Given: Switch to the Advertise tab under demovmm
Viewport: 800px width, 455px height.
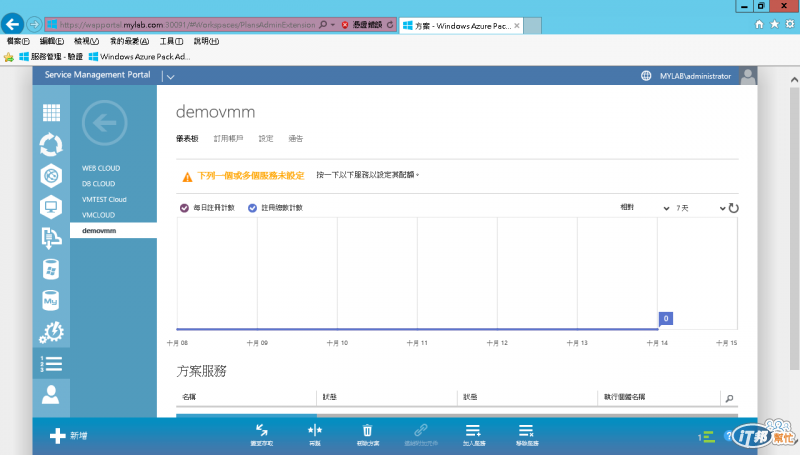Looking at the screenshot, I should 296,138.
